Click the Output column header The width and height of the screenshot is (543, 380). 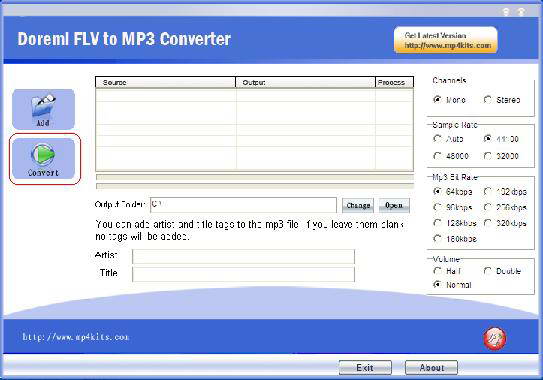305,82
